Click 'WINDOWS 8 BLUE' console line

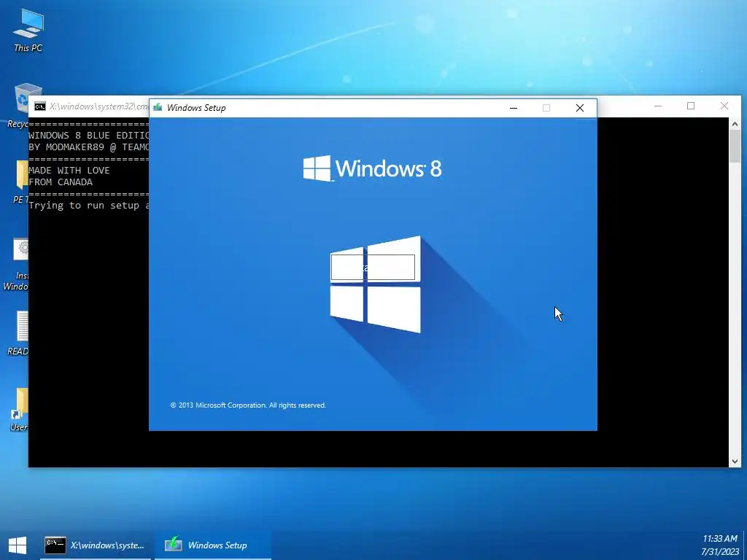tap(89, 135)
